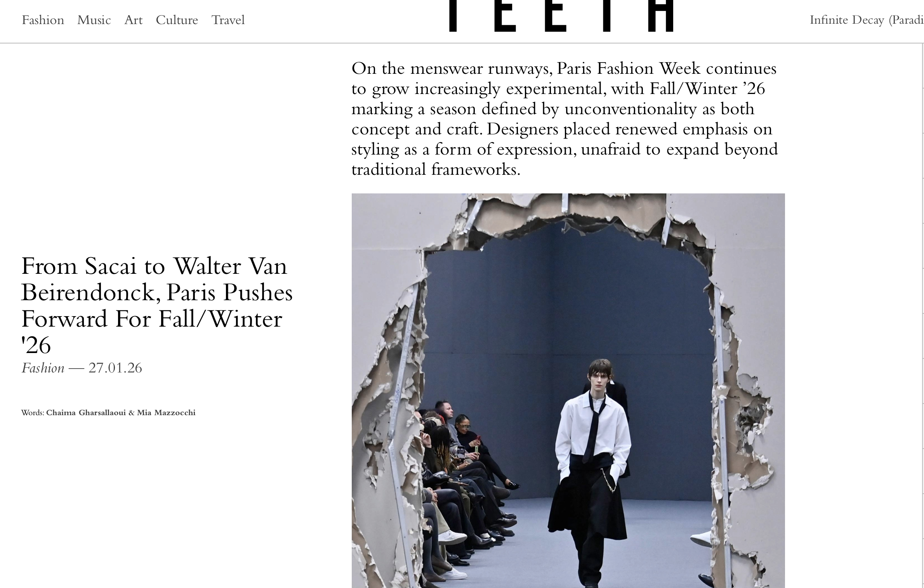Click the article date 27.01.26
The image size is (924, 588).
click(x=115, y=368)
